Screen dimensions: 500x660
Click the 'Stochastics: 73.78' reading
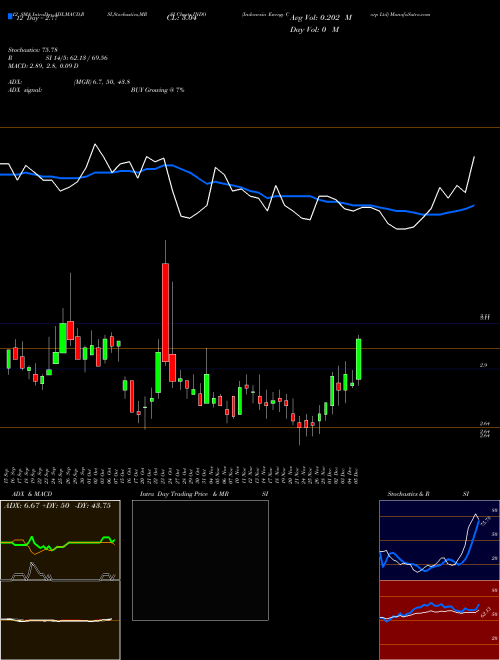(32, 50)
